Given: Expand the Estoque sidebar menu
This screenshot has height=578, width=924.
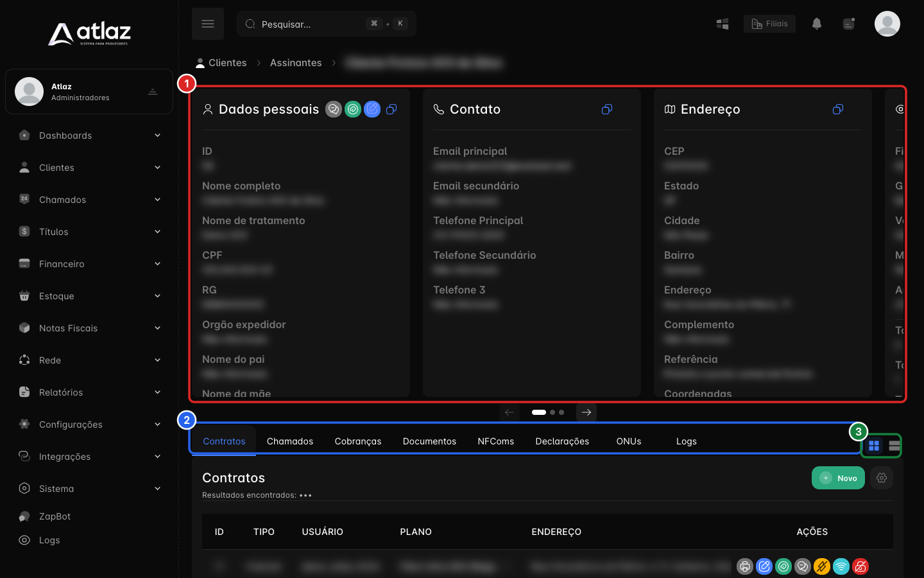Looking at the screenshot, I should tap(90, 296).
